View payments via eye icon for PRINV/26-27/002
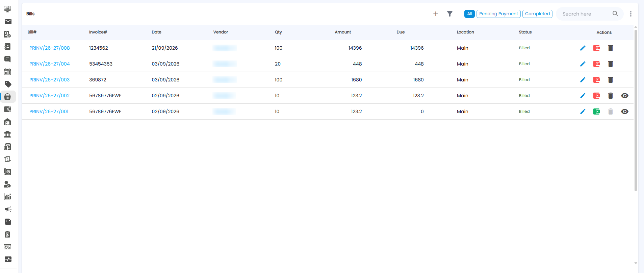The image size is (644, 273). [624, 96]
